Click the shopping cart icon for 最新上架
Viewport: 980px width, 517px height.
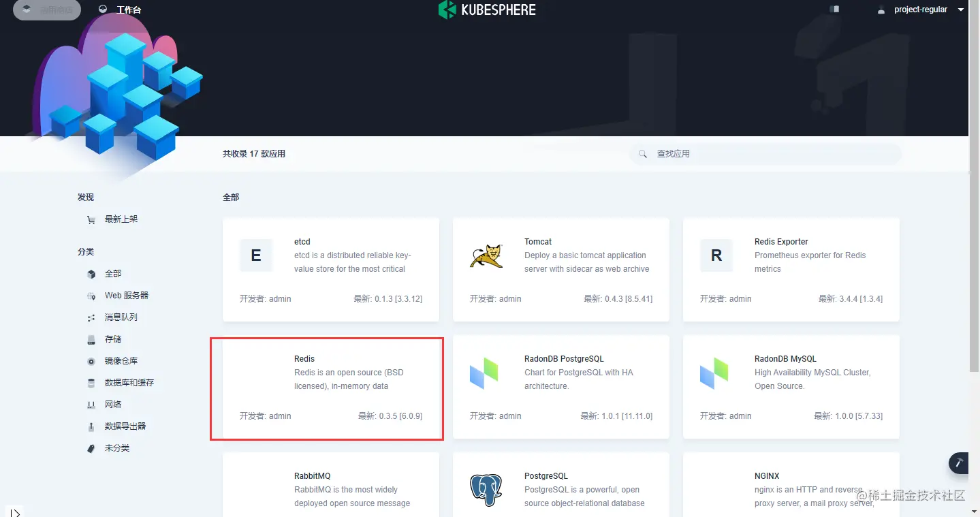pyautogui.click(x=91, y=219)
